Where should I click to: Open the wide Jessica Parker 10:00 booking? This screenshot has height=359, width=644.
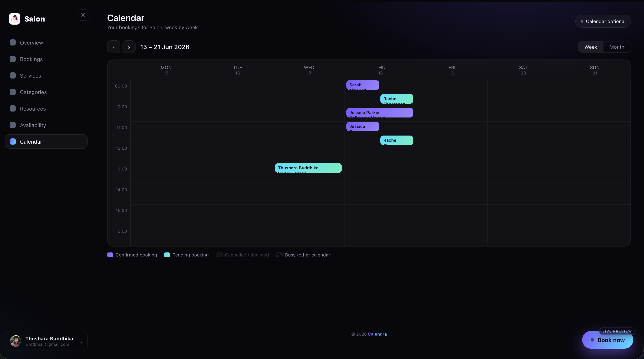(380, 112)
